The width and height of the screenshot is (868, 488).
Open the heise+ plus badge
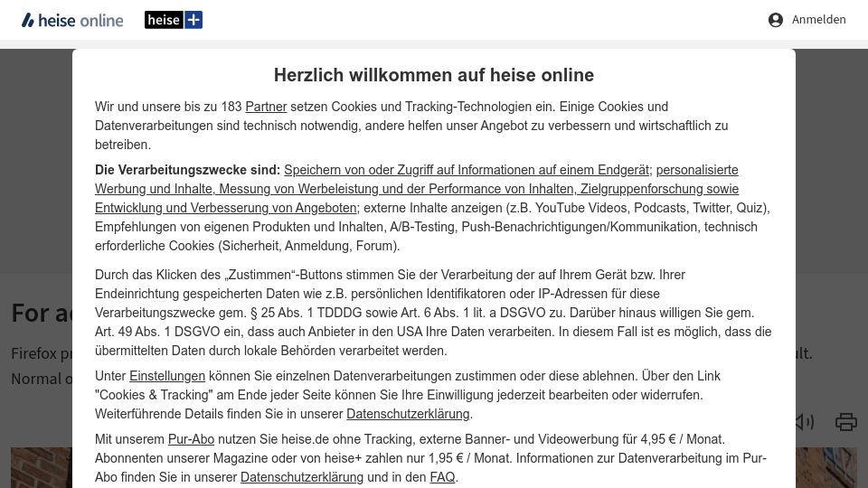pos(174,20)
